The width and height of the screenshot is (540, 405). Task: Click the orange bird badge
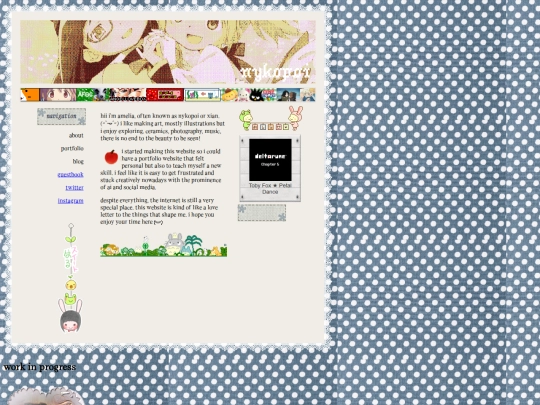[30, 95]
